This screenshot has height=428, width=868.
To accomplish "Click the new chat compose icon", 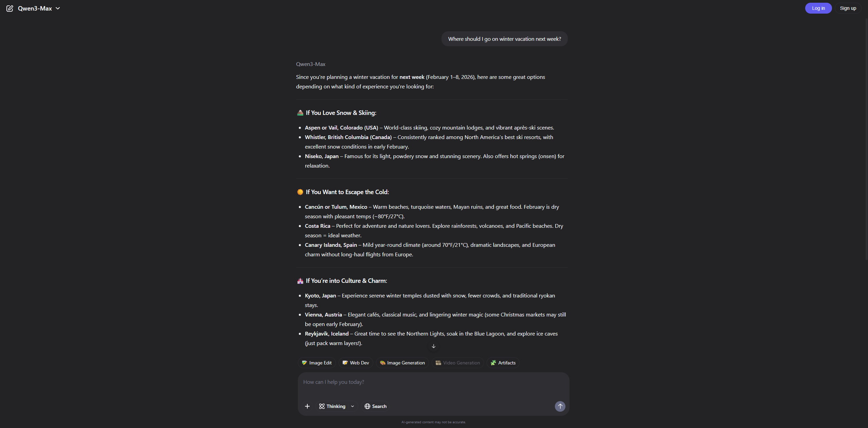I will click(x=10, y=8).
